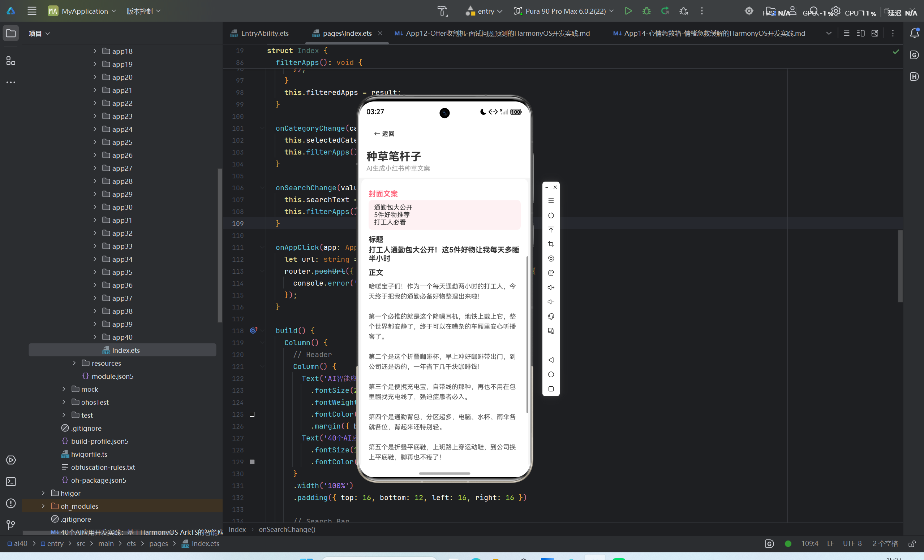This screenshot has width=924, height=560.
Task: Click the editor vertical scrollbar thumb
Action: [x=900, y=266]
